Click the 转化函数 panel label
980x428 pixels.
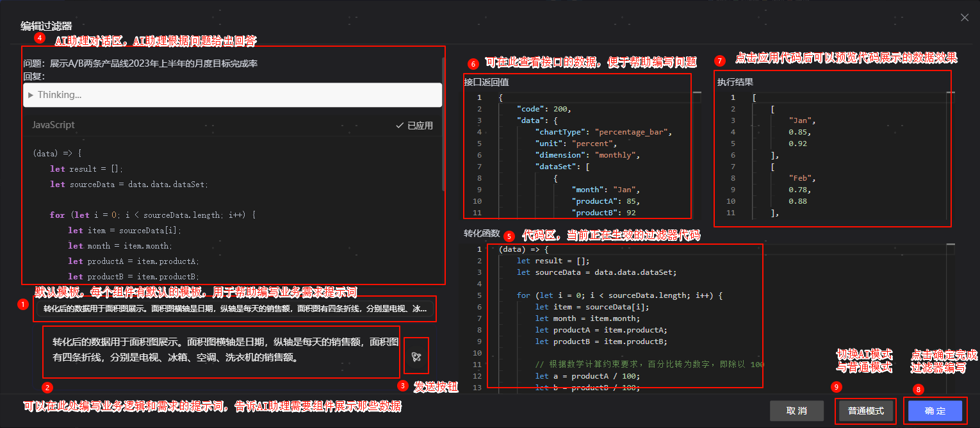pyautogui.click(x=482, y=233)
